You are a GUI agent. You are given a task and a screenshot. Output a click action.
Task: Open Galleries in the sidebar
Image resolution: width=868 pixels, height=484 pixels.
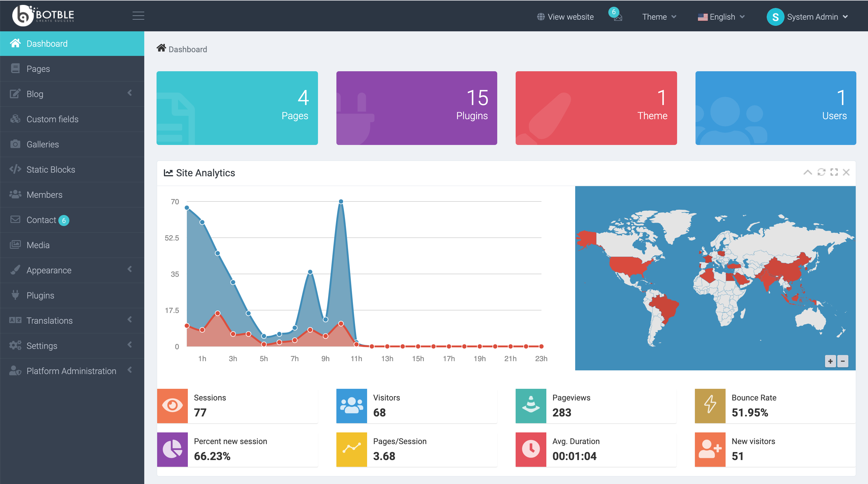(x=72, y=144)
